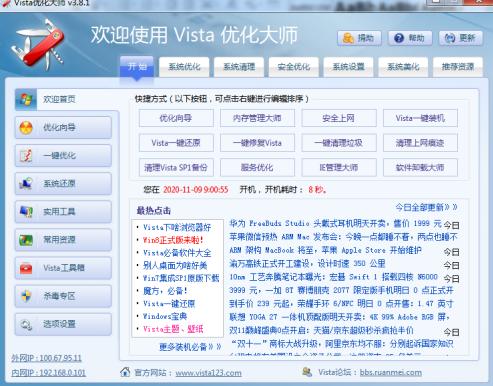Click the 一键修复Vista button
Viewport: 493px width, 386px height.
click(x=257, y=143)
